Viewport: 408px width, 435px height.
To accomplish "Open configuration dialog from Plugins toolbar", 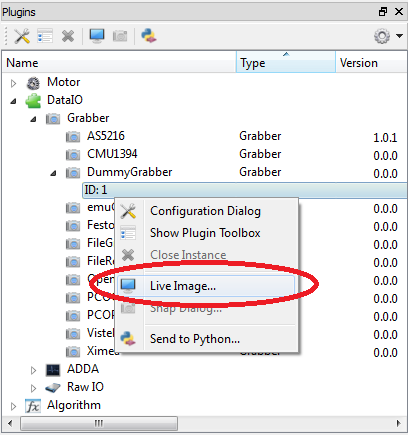I will (22, 36).
